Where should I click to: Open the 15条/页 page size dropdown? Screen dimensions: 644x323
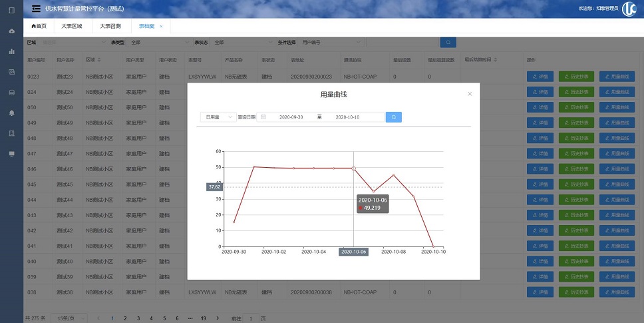[x=69, y=318]
